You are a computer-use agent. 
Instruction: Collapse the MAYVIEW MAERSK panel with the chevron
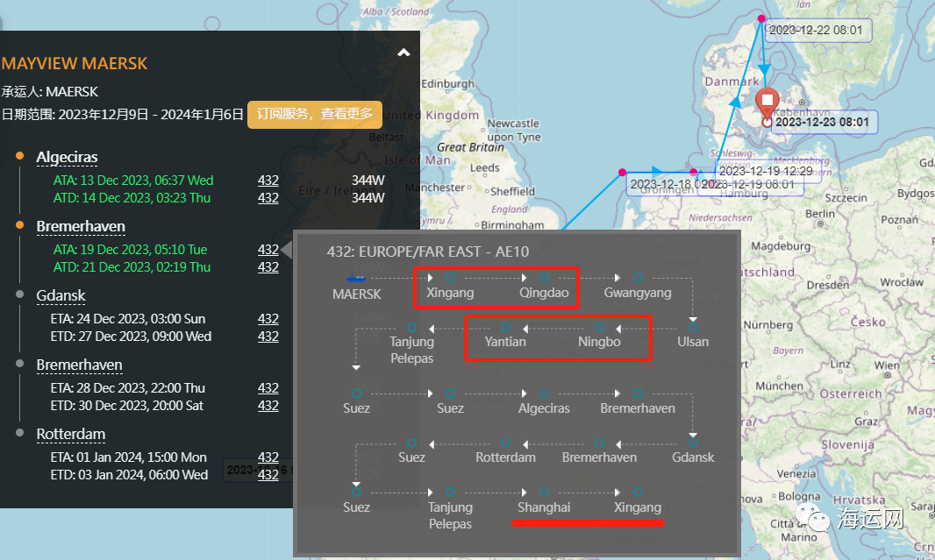click(x=403, y=53)
